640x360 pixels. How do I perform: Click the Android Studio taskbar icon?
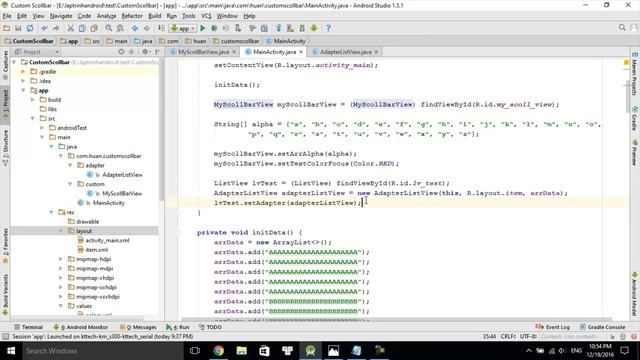(x=310, y=351)
